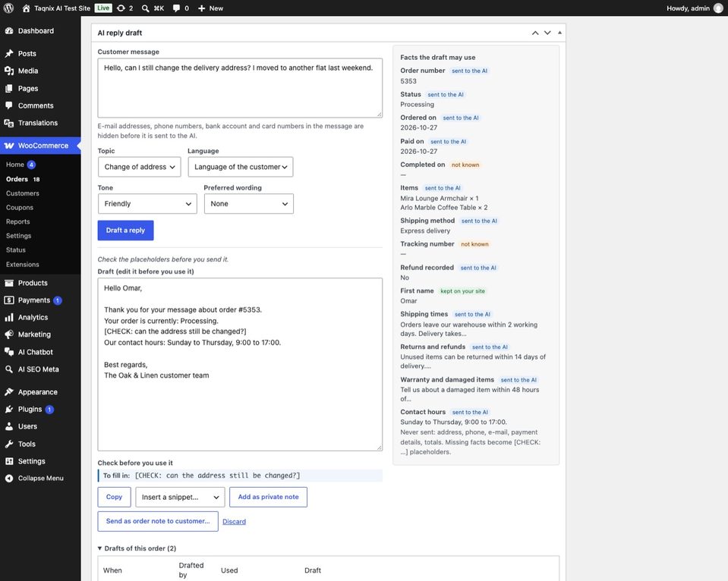Move the AI reply draft panel up
Image resolution: width=728 pixels, height=581 pixels.
tap(535, 33)
